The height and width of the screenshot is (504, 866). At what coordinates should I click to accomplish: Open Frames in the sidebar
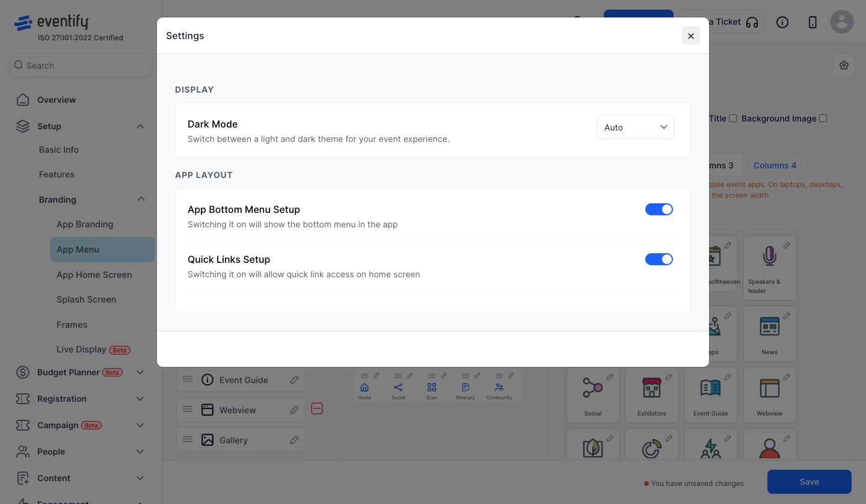[x=72, y=325]
